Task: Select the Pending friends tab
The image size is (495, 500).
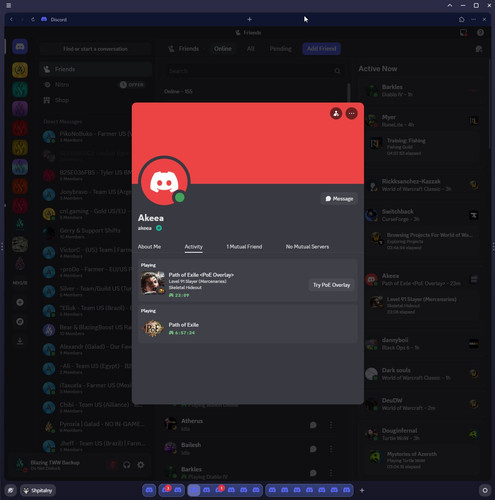Action: pyautogui.click(x=280, y=49)
